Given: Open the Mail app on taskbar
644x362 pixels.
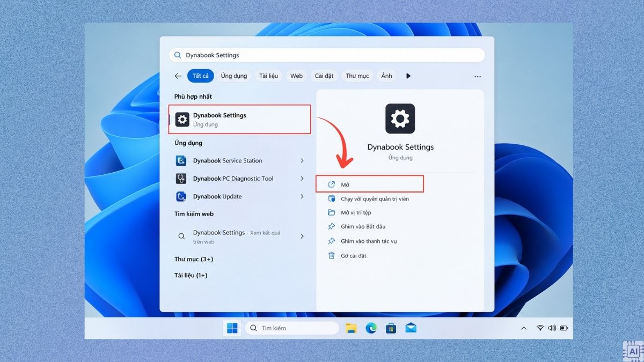Looking at the screenshot, I should pyautogui.click(x=411, y=328).
